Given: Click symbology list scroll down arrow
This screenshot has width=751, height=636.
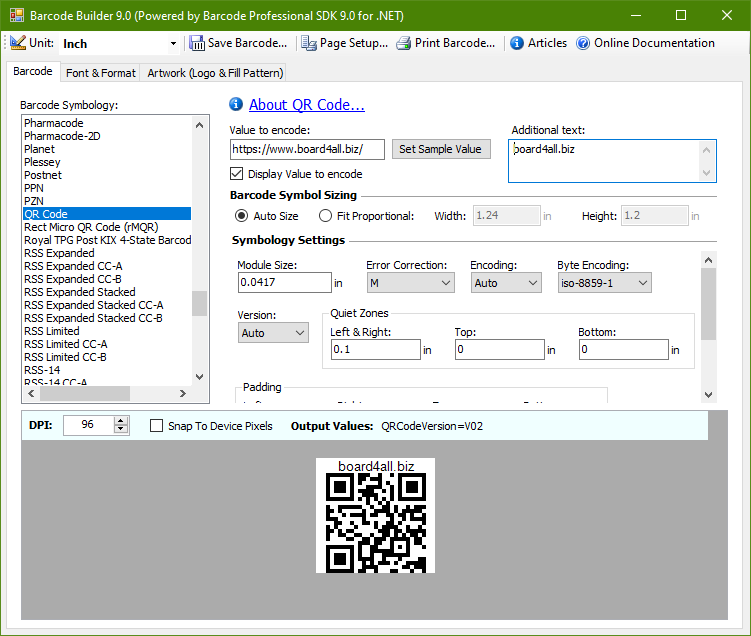Looking at the screenshot, I should [x=200, y=377].
